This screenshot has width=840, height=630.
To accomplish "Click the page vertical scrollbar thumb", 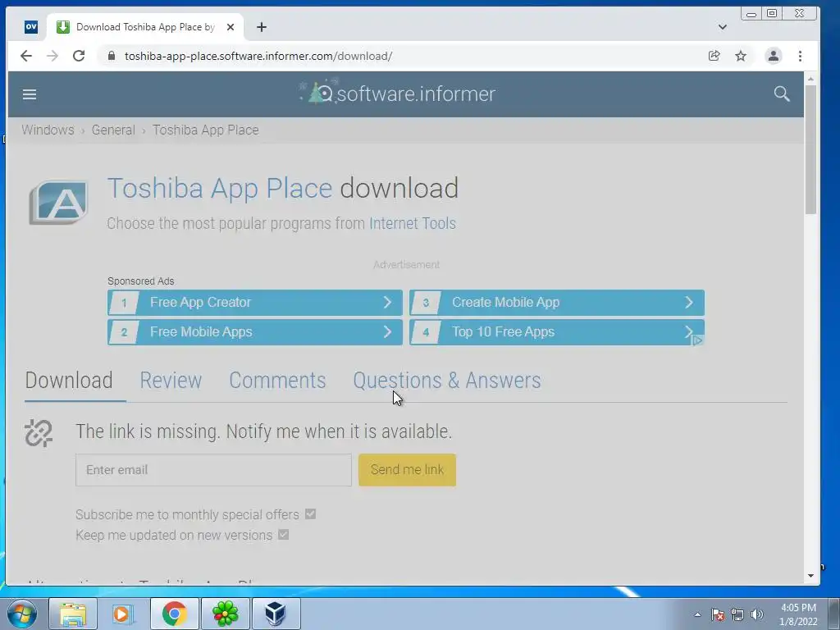I will pyautogui.click(x=810, y=149).
